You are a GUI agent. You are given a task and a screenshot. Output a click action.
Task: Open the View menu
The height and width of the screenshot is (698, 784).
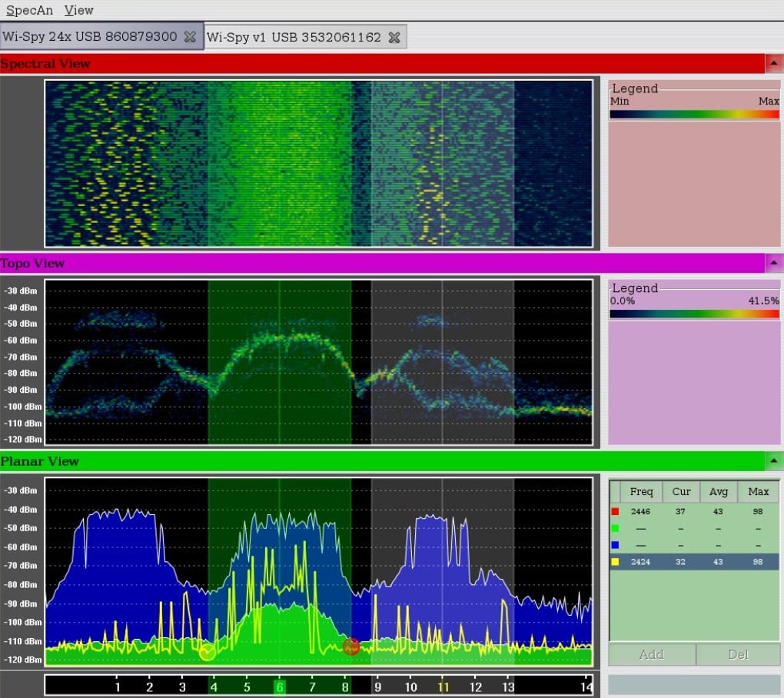click(79, 10)
